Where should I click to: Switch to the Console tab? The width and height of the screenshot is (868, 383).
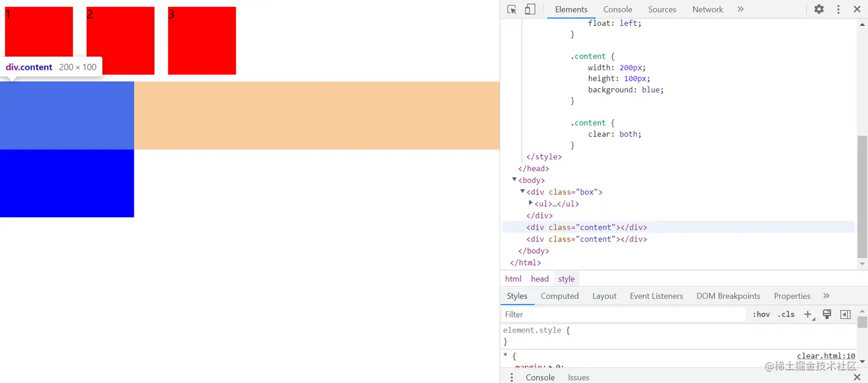pyautogui.click(x=618, y=9)
